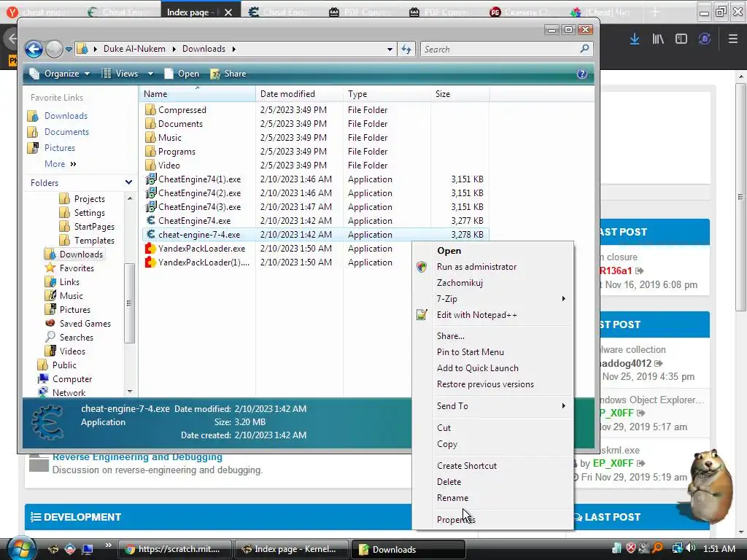Select the Compressed folder icon
Screen dimensions: 747x560
(x=150, y=109)
